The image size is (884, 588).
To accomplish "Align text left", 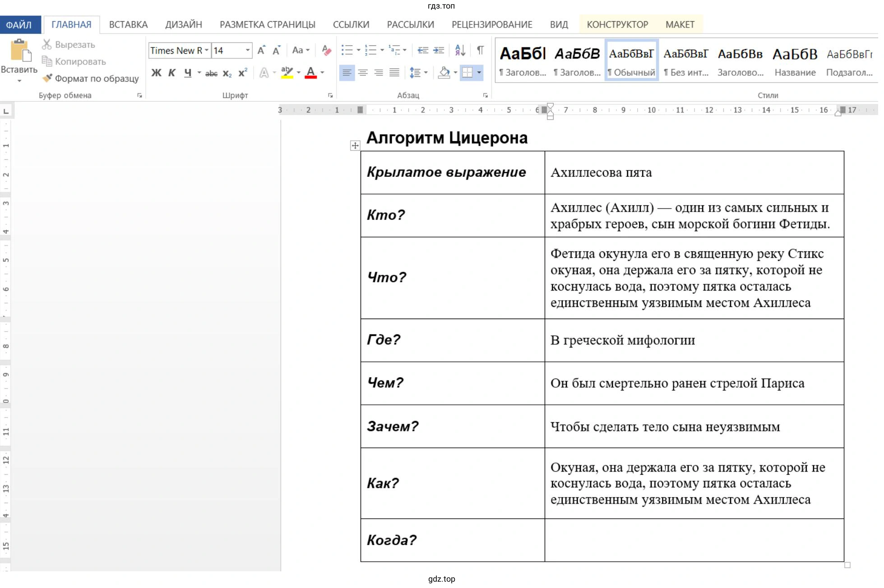I will [347, 73].
